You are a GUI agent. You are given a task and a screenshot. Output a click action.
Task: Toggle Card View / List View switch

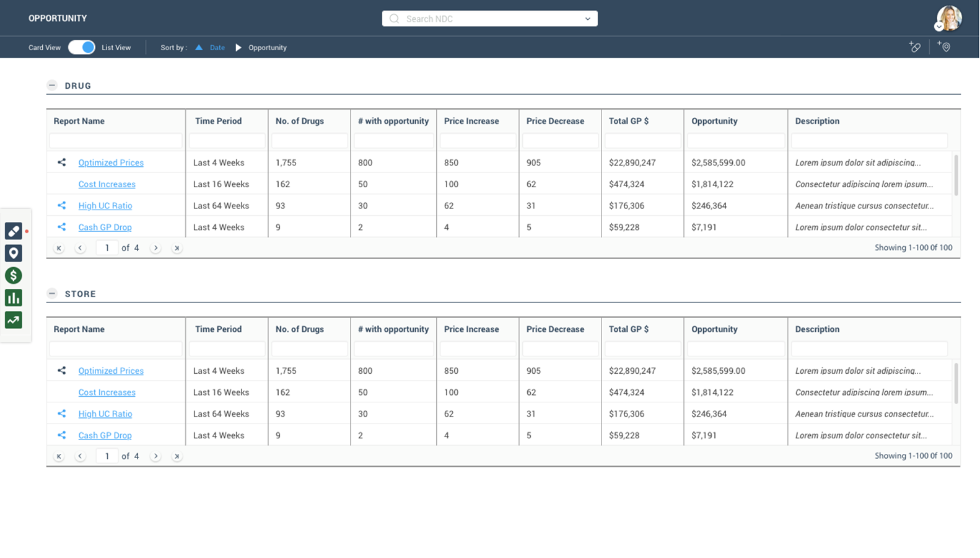click(x=82, y=47)
